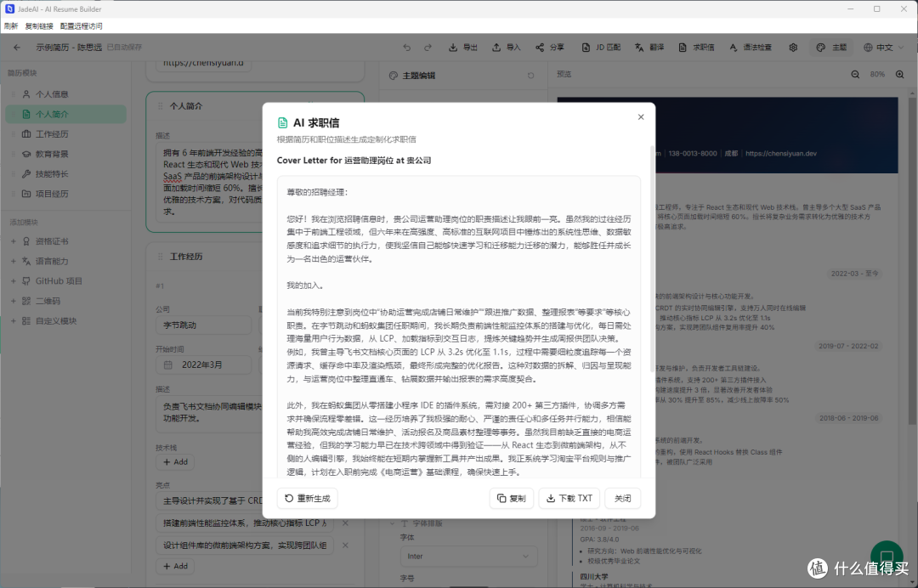Zoom out the preview with minus magnifier

coord(855,74)
